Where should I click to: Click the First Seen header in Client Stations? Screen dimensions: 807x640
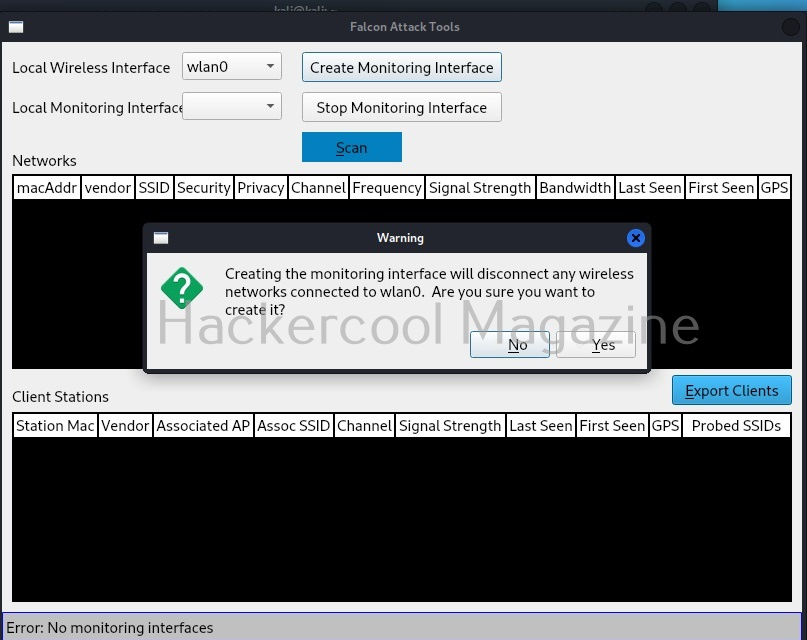tap(612, 425)
